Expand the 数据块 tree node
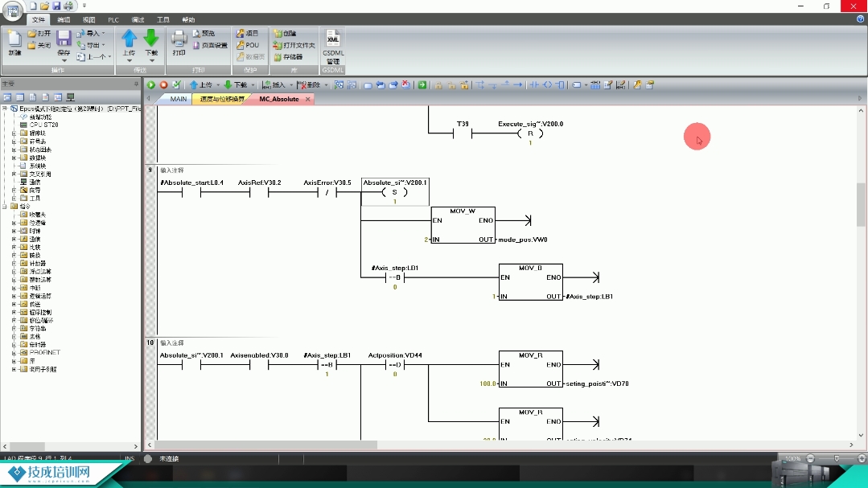 pos(14,158)
